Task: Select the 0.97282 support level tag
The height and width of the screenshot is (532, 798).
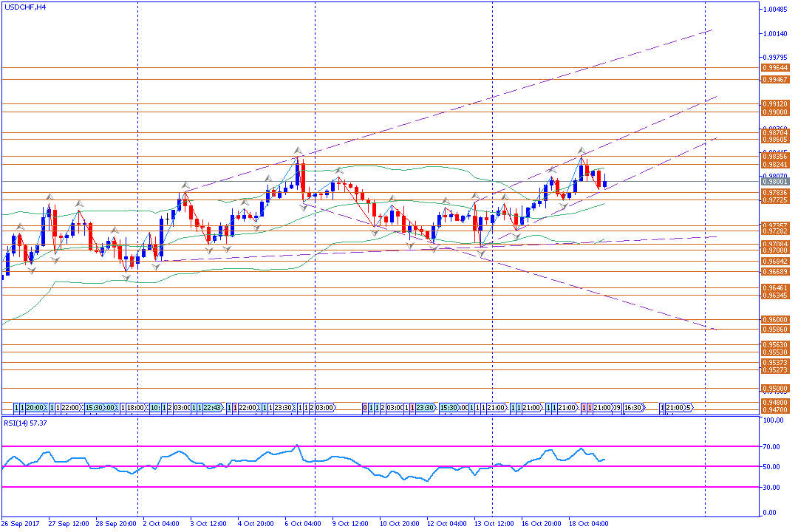Action: pyautogui.click(x=775, y=231)
